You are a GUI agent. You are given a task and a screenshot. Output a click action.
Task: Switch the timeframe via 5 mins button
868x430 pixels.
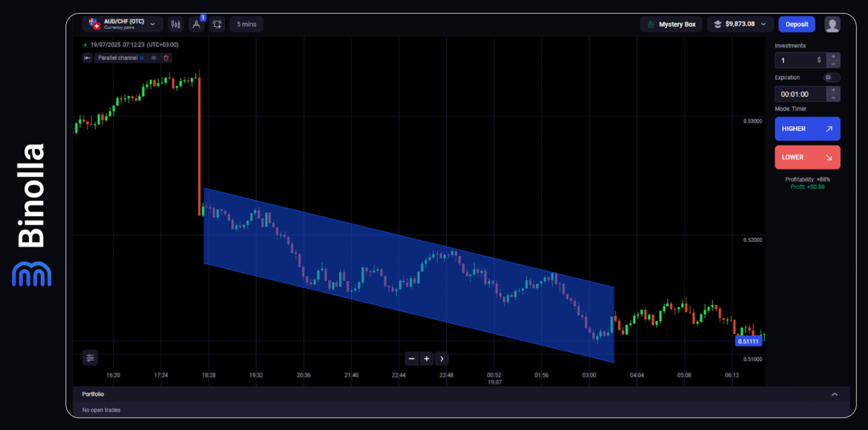[246, 24]
